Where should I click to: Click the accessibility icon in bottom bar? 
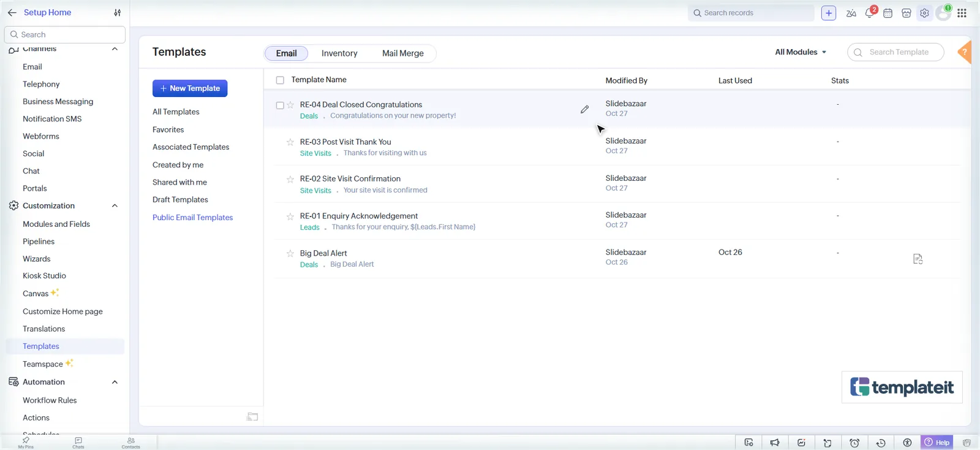coord(907,443)
